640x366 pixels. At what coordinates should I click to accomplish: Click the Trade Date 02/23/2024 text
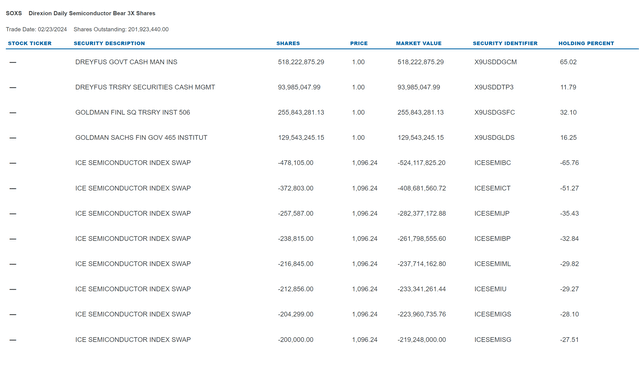pyautogui.click(x=36, y=29)
